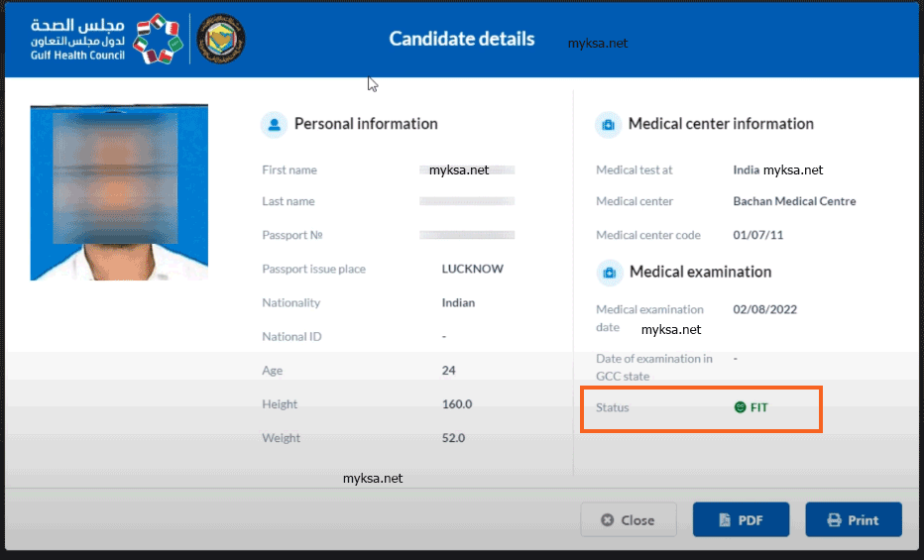This screenshot has height=560, width=924.
Task: Select the examination date '02/08/2022'
Action: click(765, 310)
